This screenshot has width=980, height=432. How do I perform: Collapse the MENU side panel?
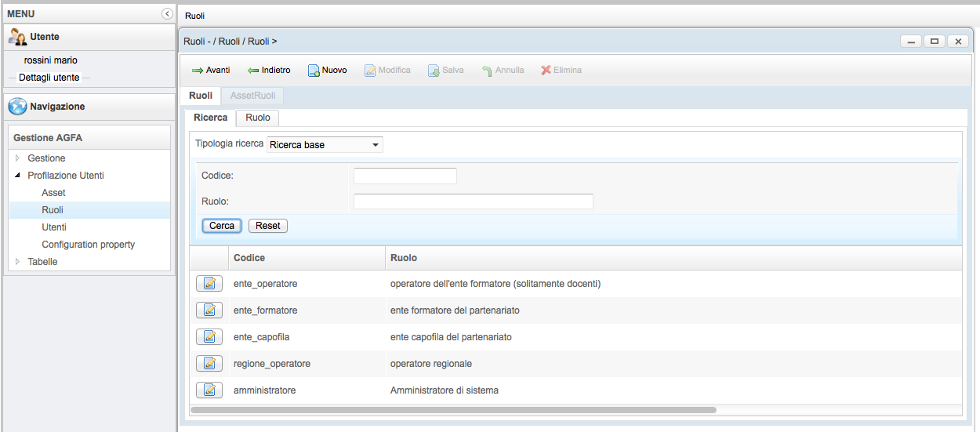point(167,13)
